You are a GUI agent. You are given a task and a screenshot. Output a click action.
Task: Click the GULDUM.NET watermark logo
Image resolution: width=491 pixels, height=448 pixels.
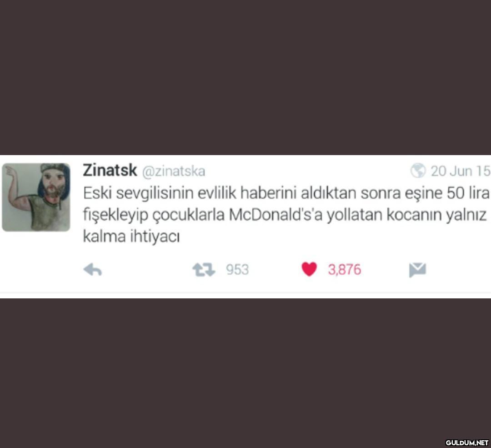pyautogui.click(x=466, y=443)
